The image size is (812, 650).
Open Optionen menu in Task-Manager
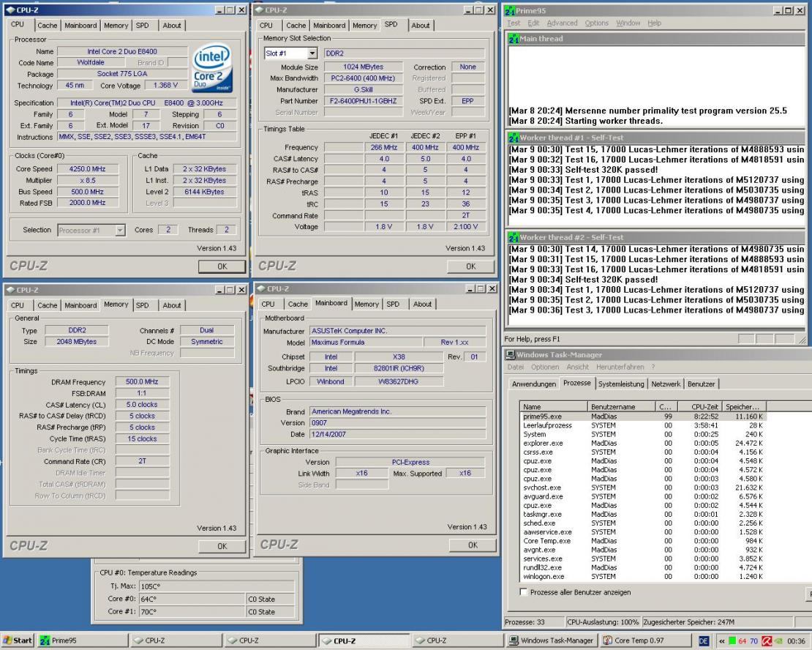[x=545, y=367]
